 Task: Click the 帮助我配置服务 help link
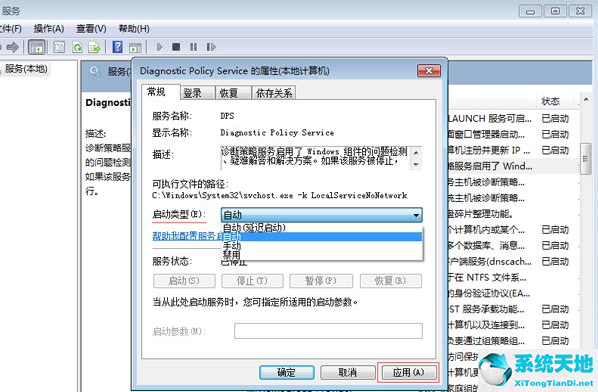(x=187, y=236)
